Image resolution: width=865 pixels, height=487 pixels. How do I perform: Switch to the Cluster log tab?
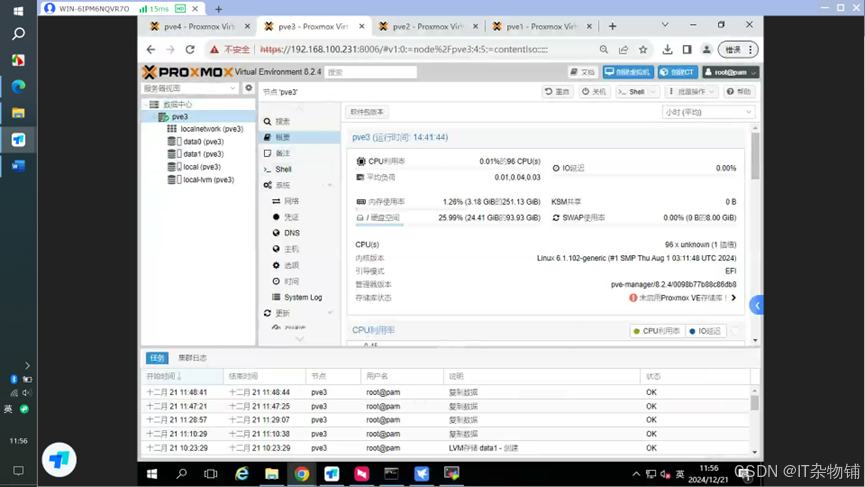point(192,358)
